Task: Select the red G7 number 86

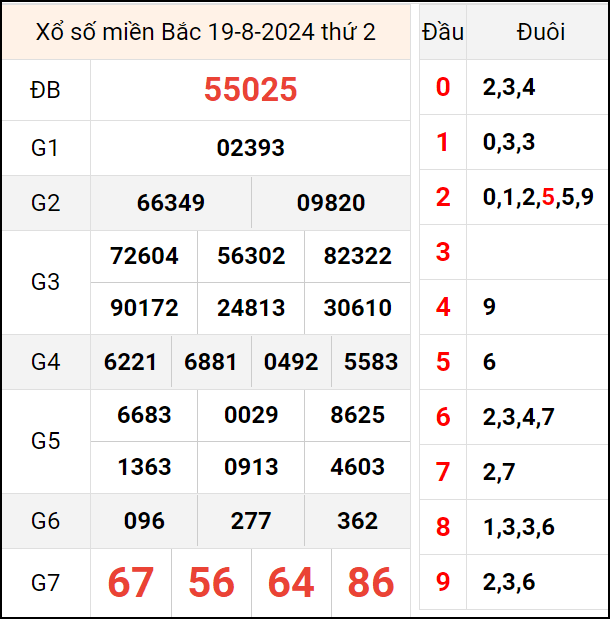Action: point(371,583)
